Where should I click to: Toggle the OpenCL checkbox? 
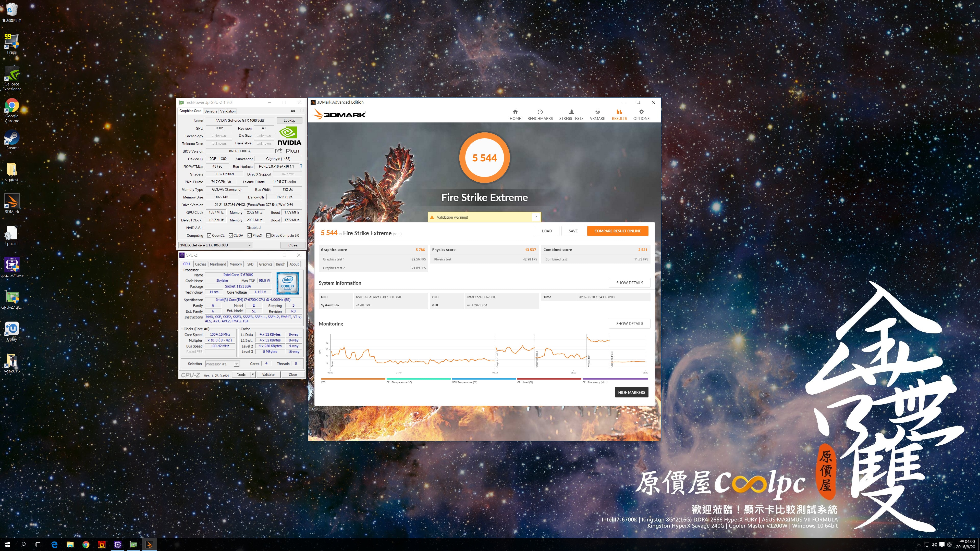click(209, 235)
